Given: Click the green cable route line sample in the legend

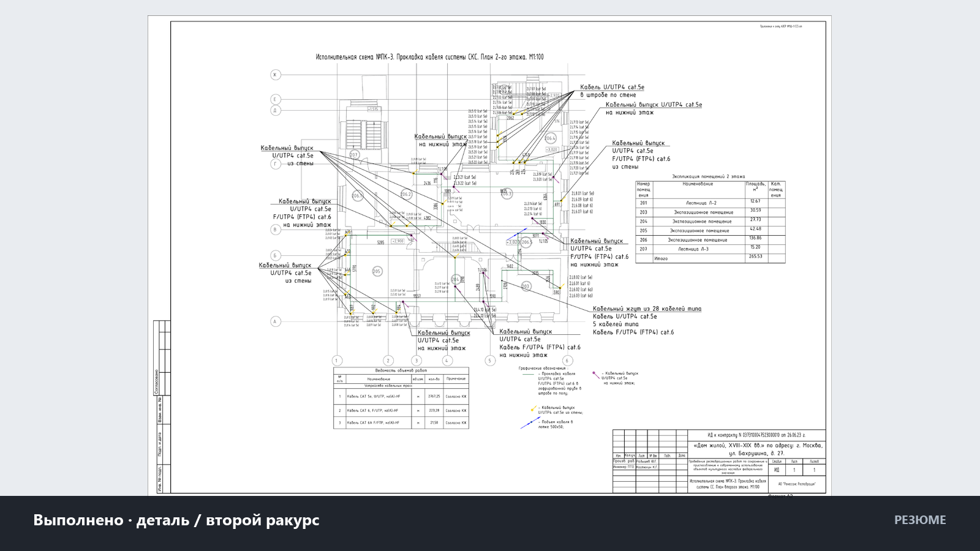Looking at the screenshot, I should 529,374.
